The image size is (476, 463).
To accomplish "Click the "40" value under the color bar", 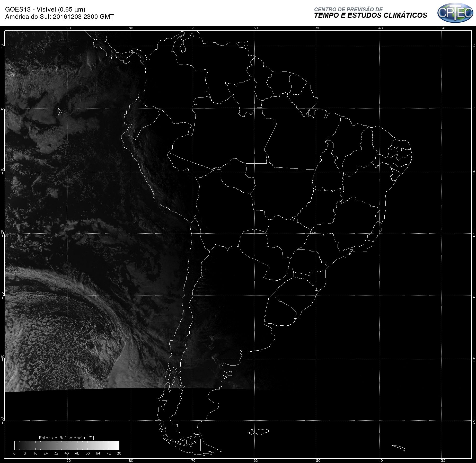I will pos(67,453).
